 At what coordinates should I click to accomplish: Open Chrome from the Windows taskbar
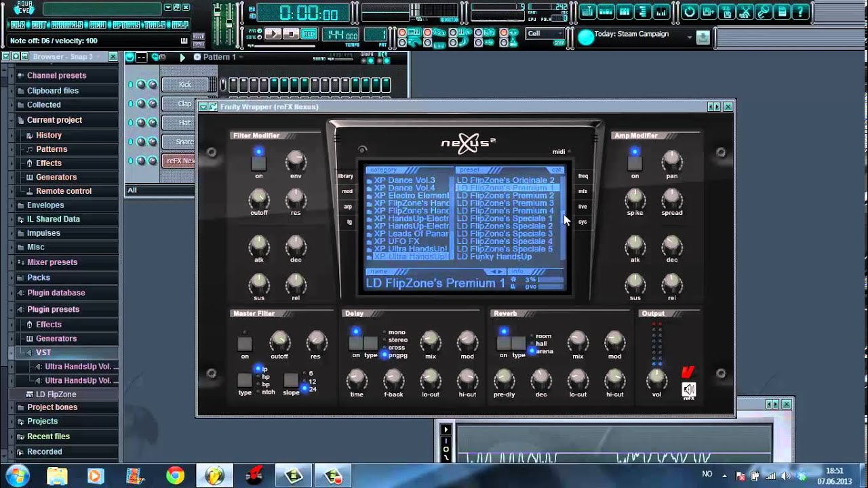tap(175, 476)
